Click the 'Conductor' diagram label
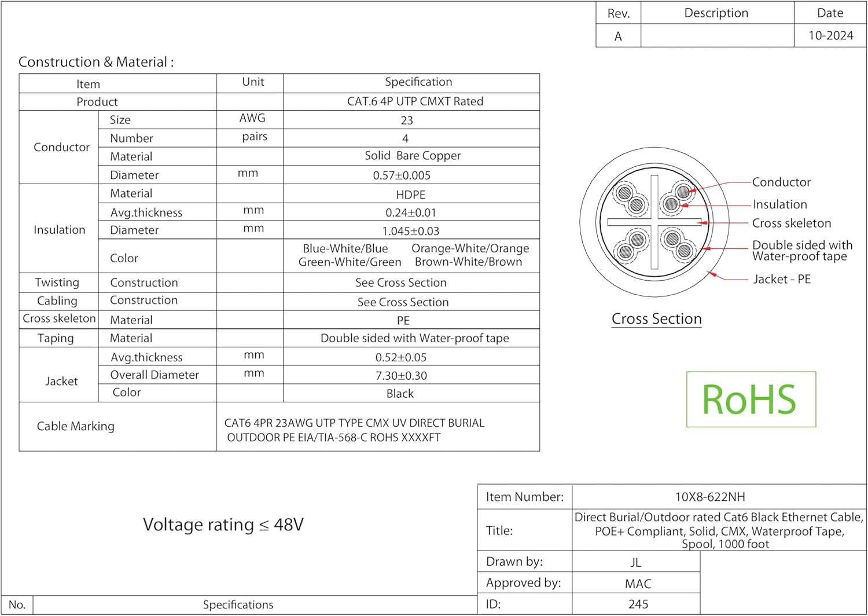 pyautogui.click(x=781, y=182)
